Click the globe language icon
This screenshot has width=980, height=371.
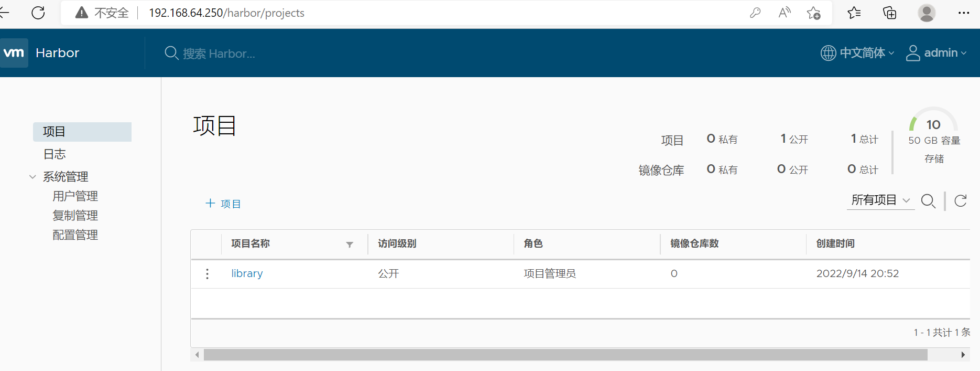828,53
